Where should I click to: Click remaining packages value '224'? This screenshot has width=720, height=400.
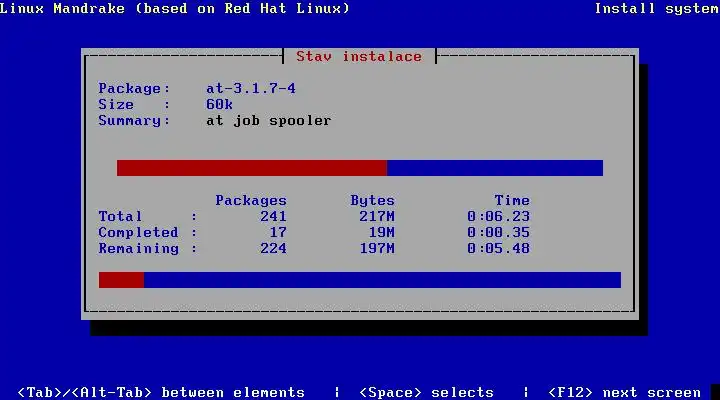tap(273, 248)
